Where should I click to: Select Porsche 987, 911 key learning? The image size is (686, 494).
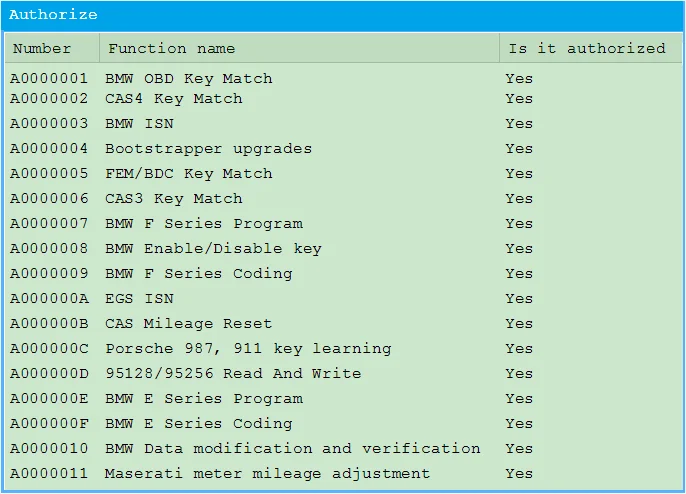(x=248, y=349)
